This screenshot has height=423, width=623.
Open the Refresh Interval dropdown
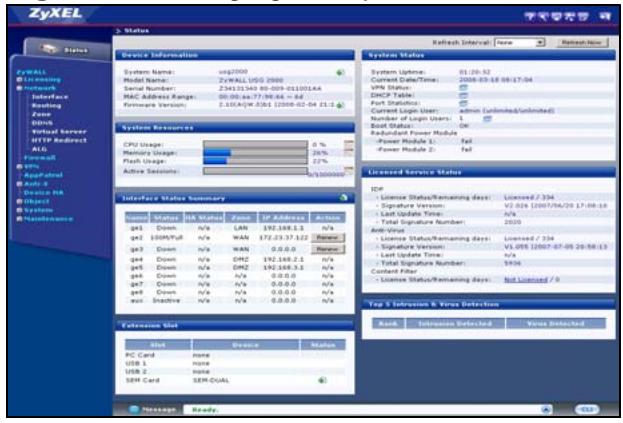(x=519, y=42)
